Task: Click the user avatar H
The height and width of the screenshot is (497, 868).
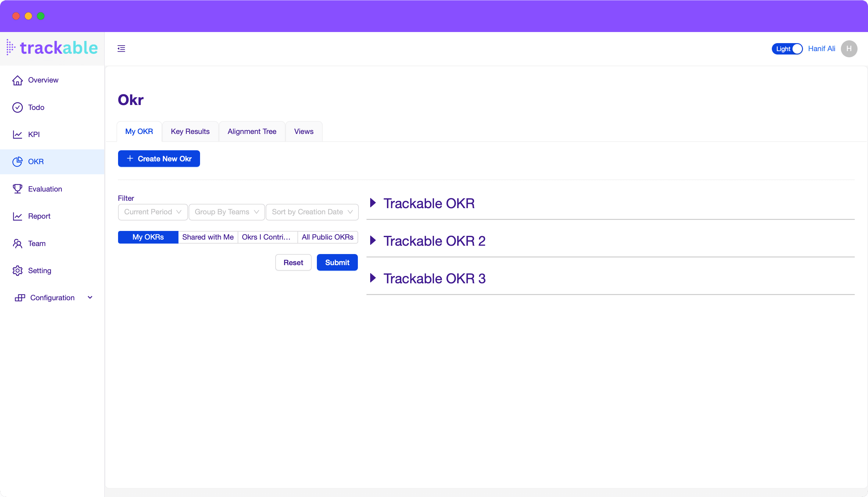Action: tap(849, 49)
